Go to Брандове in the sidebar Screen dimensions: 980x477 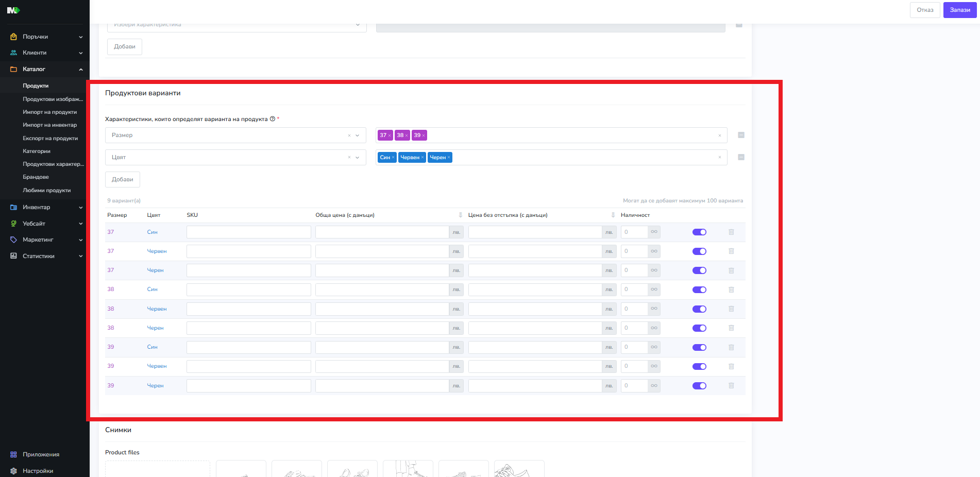tap(36, 177)
